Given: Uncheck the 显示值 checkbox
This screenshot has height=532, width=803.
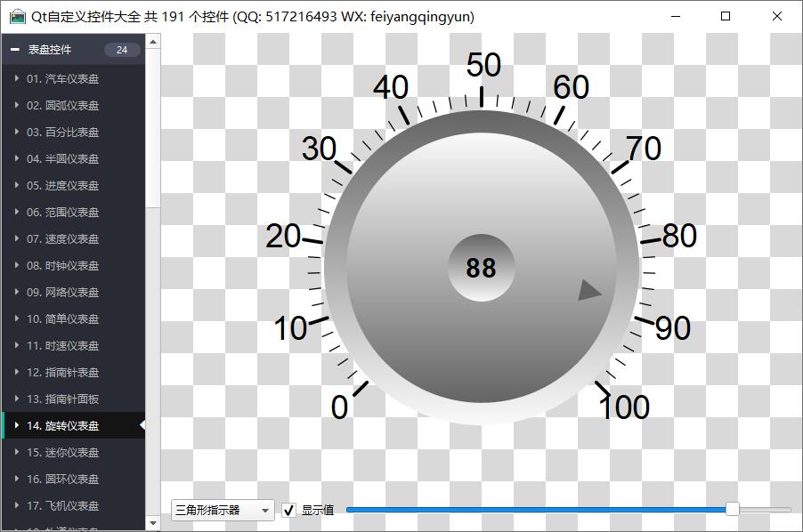Looking at the screenshot, I should tap(289, 510).
